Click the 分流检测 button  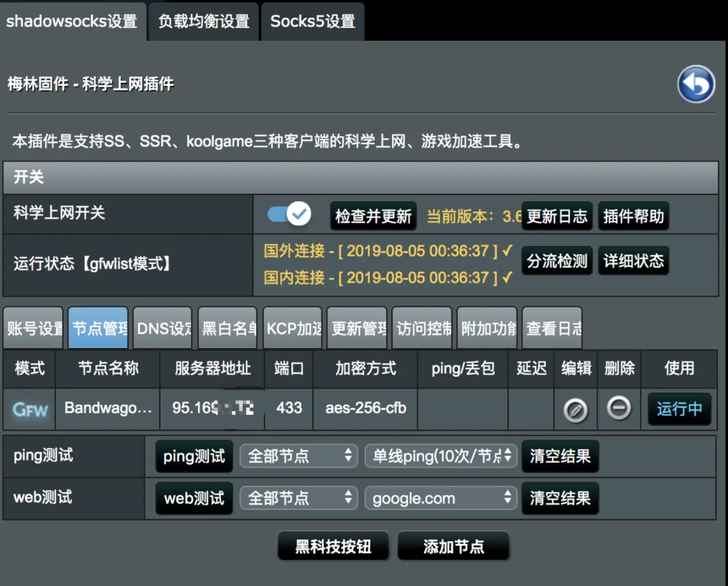(x=557, y=261)
